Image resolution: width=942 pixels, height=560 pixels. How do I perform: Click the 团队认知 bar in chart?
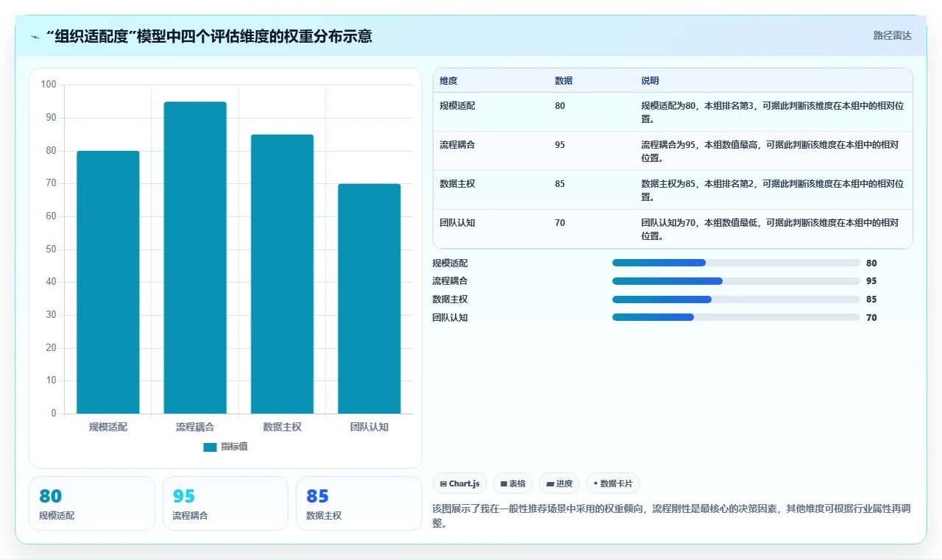pyautogui.click(x=369, y=299)
